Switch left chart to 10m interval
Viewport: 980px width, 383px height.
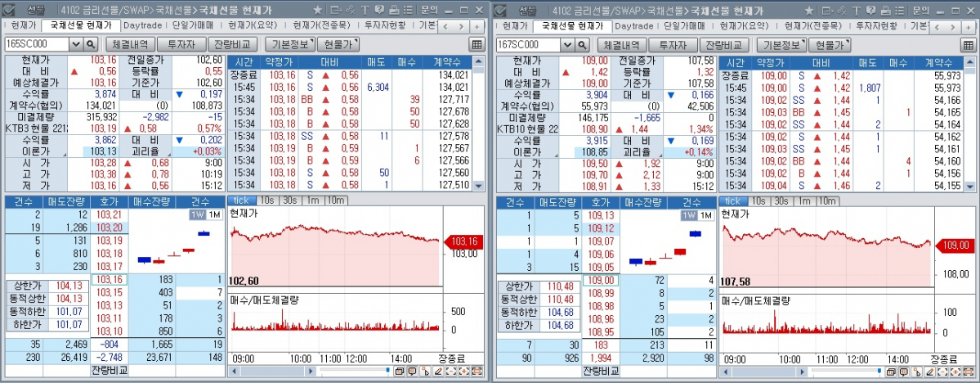(336, 201)
